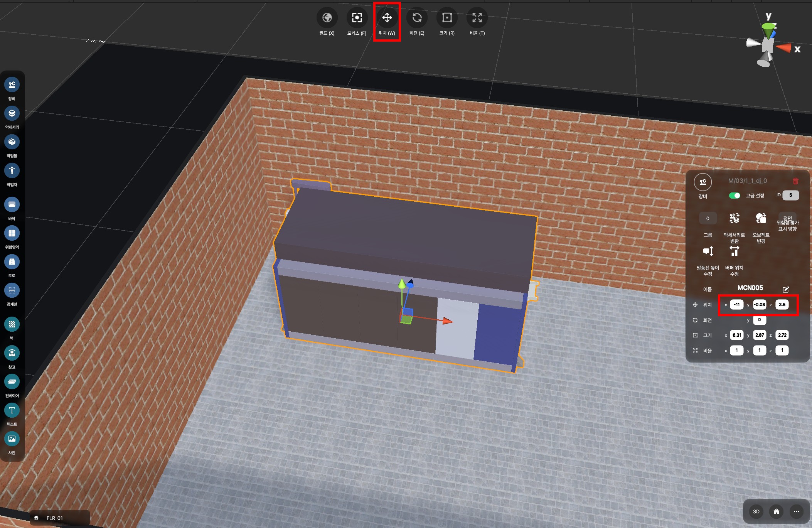
Task: Click 악세서리로 변환 convert icon
Action: click(734, 219)
